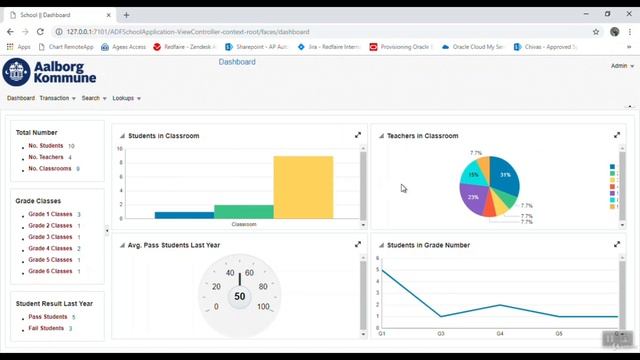
Task: Bookmark this page with the star icon
Action: point(596,32)
